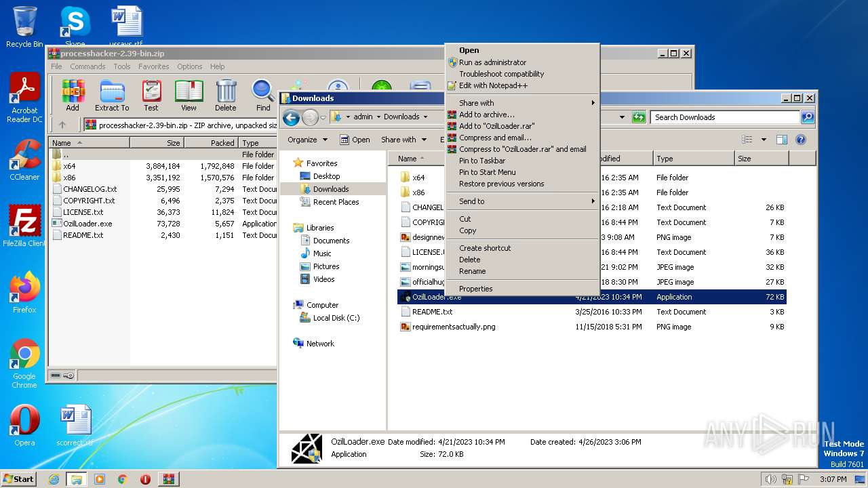
Task: Open Organize dropdown in Downloads window
Action: [x=307, y=140]
